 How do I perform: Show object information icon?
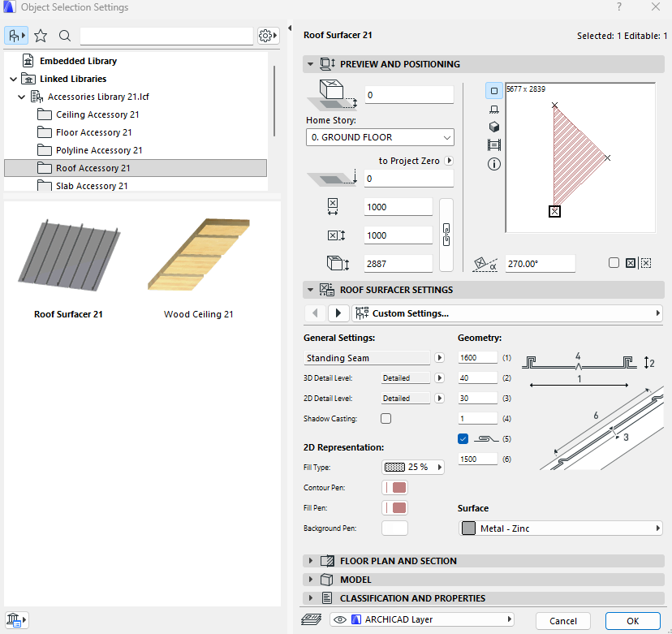coord(493,164)
